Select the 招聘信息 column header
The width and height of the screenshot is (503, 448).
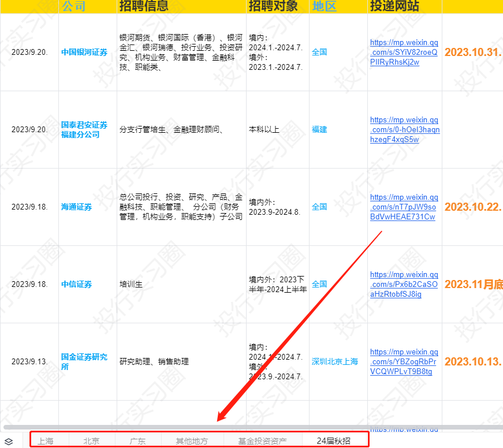(x=181, y=6)
